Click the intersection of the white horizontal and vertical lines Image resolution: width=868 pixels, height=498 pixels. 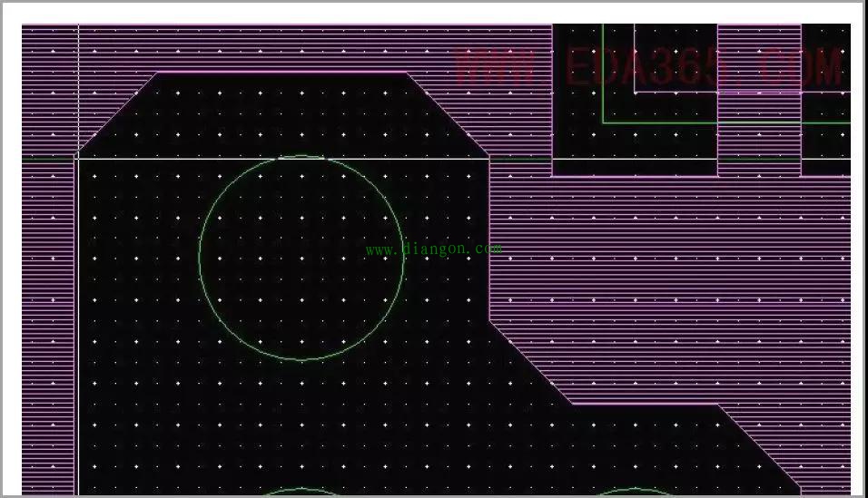click(78, 158)
